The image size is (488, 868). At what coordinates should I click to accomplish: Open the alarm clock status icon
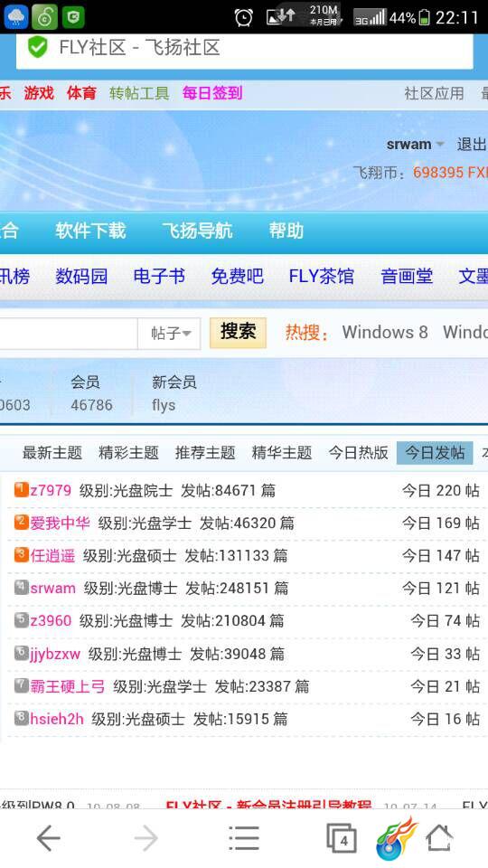243,18
